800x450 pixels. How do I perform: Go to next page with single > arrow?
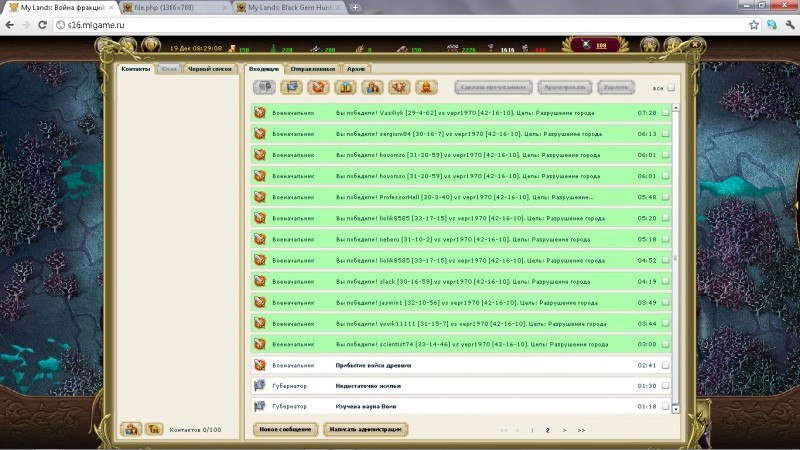[x=564, y=430]
